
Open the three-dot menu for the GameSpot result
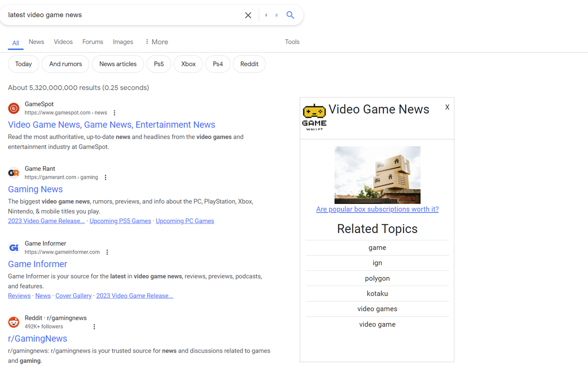114,113
